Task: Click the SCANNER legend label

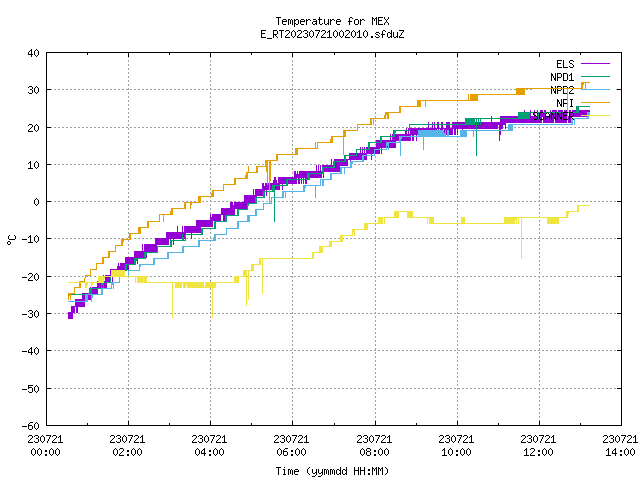Action: click(553, 116)
